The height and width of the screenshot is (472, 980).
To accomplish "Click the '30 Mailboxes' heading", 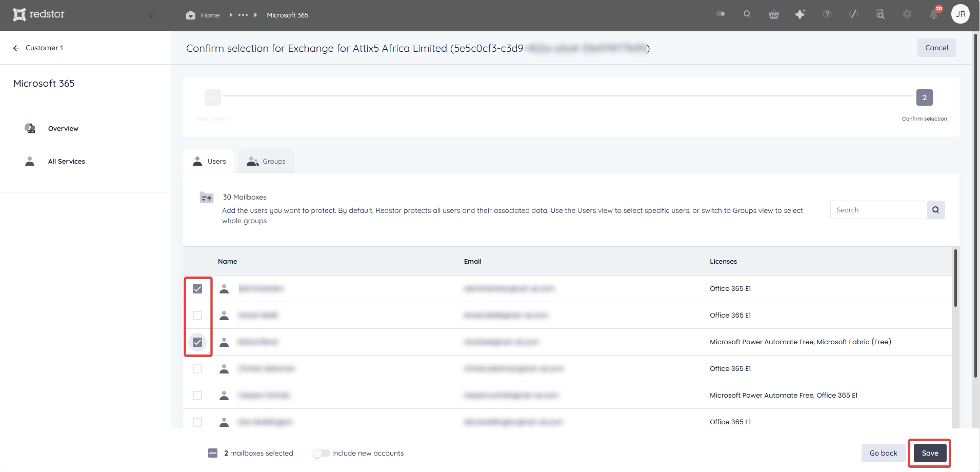I will [245, 198].
